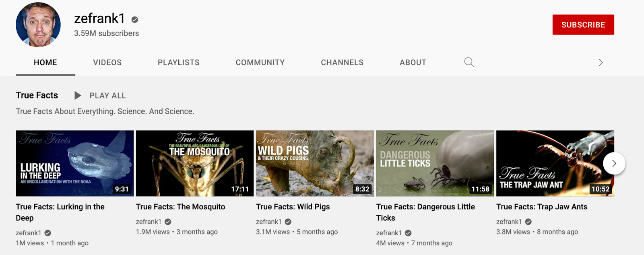Open title True Facts: Trap Jaw Ants

(542, 207)
